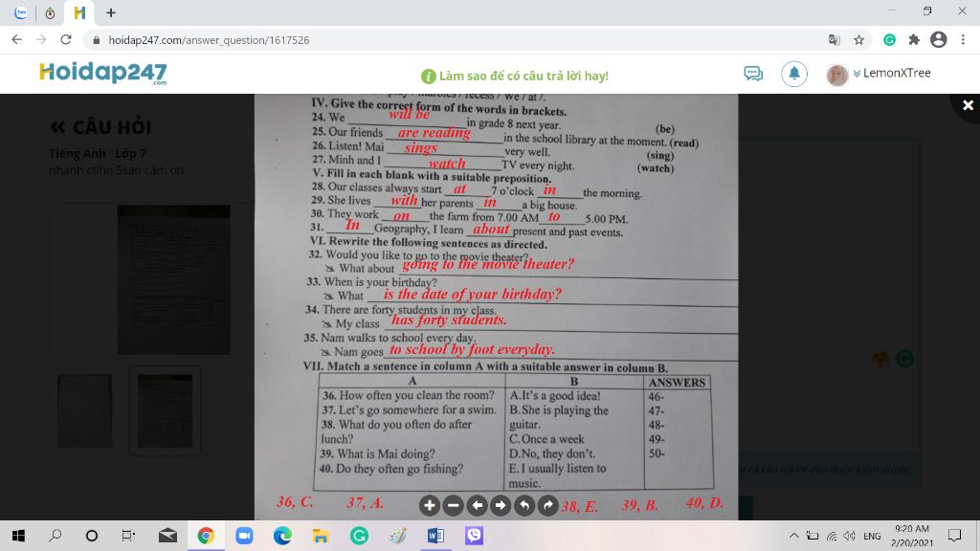The width and height of the screenshot is (980, 551).
Task: Open the 'Làm sao để có câu trả lời hay!' link
Action: point(515,76)
